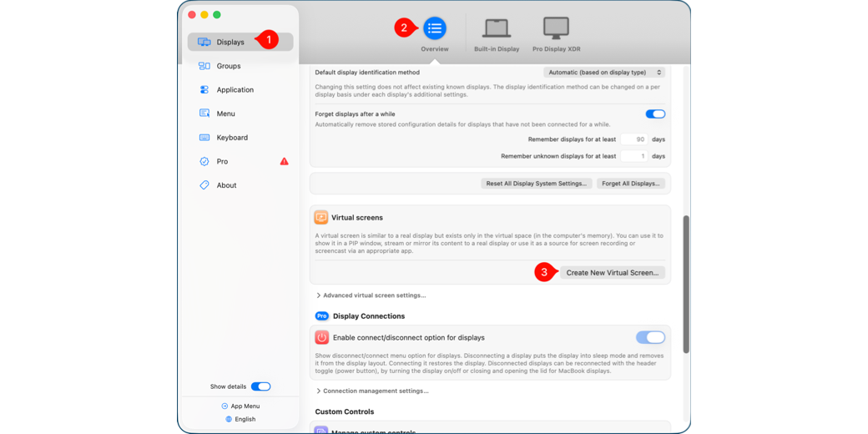Click the Remember displays days field
The image size is (868, 434).
click(x=634, y=139)
